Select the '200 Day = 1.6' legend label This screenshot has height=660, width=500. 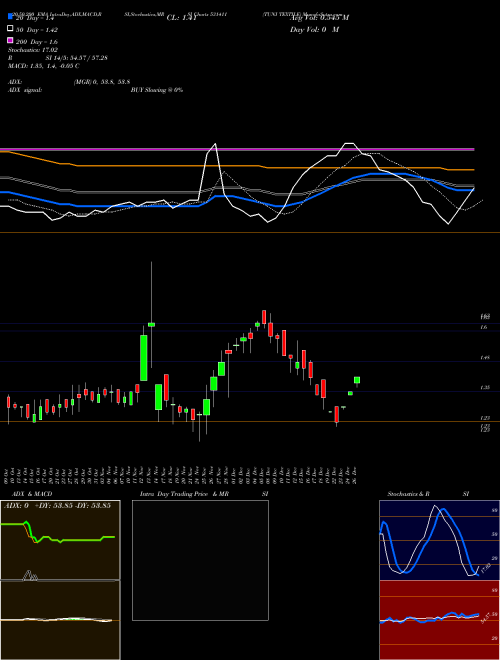pos(37,42)
